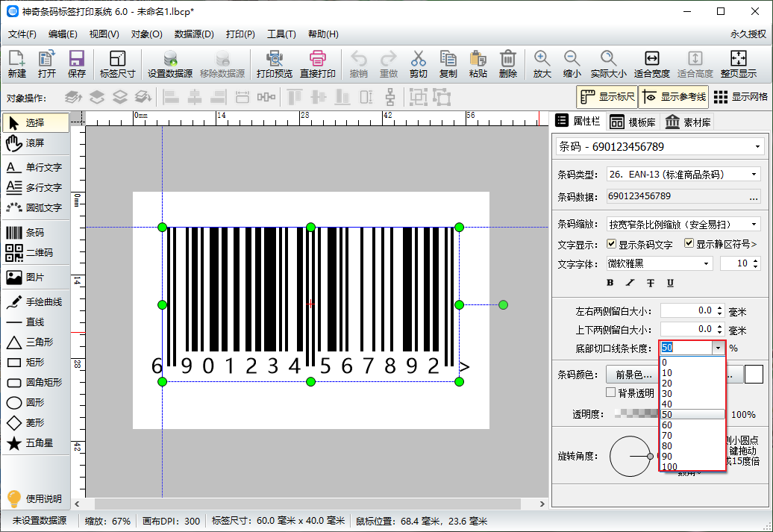Choose 30 in the dropdown list

(x=692, y=393)
